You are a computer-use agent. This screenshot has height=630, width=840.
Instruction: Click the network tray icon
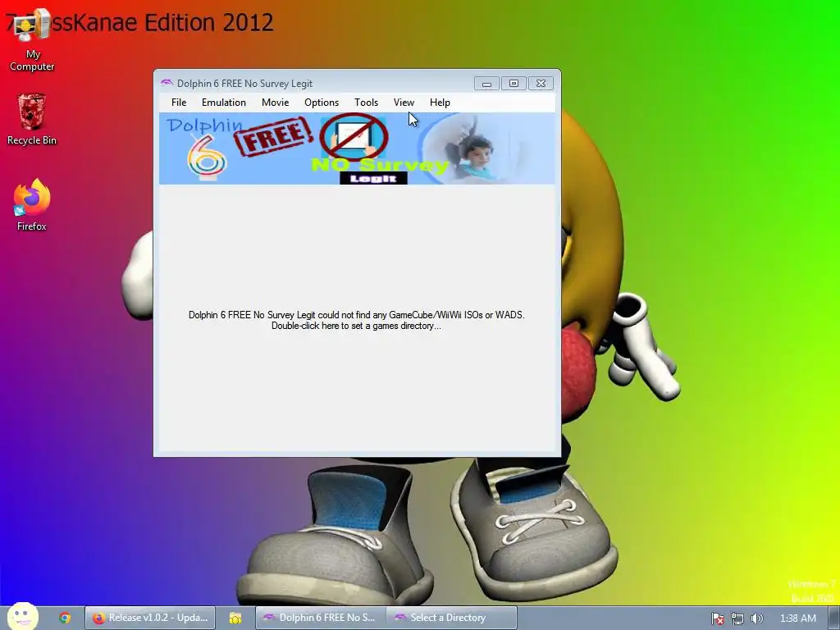pyautogui.click(x=737, y=619)
